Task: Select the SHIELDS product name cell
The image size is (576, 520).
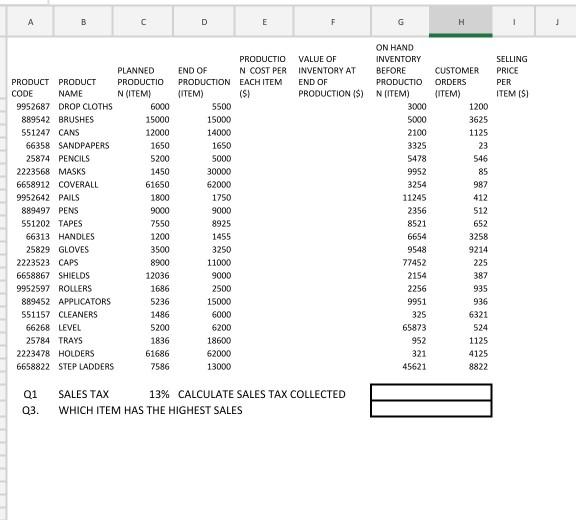Action: (74, 276)
